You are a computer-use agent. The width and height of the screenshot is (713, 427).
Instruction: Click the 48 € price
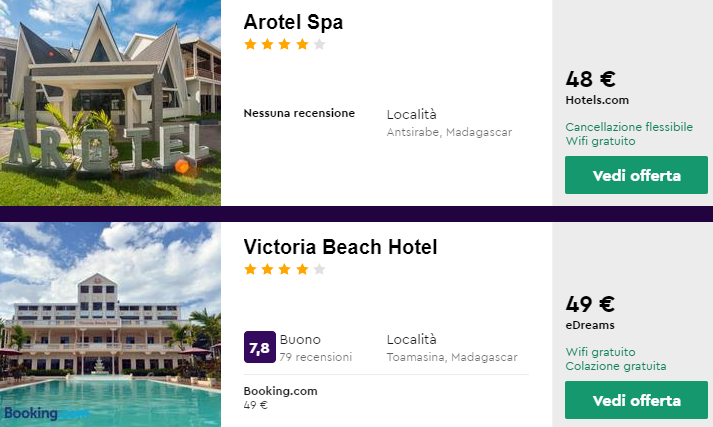click(x=590, y=79)
